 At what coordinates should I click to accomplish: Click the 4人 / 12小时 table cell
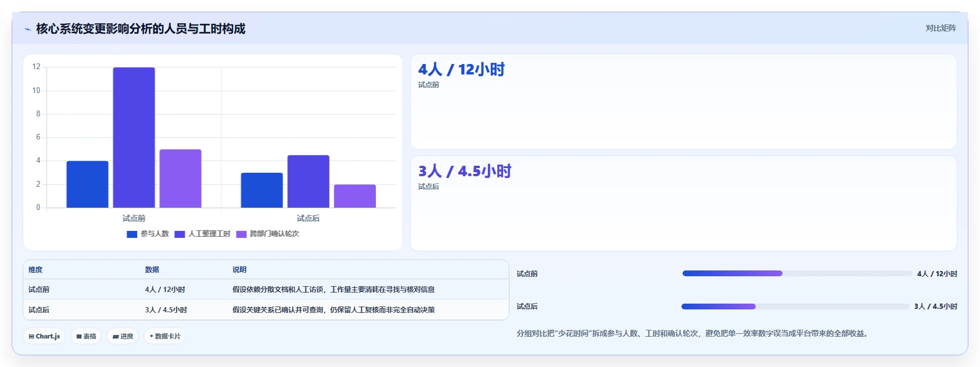point(165,290)
